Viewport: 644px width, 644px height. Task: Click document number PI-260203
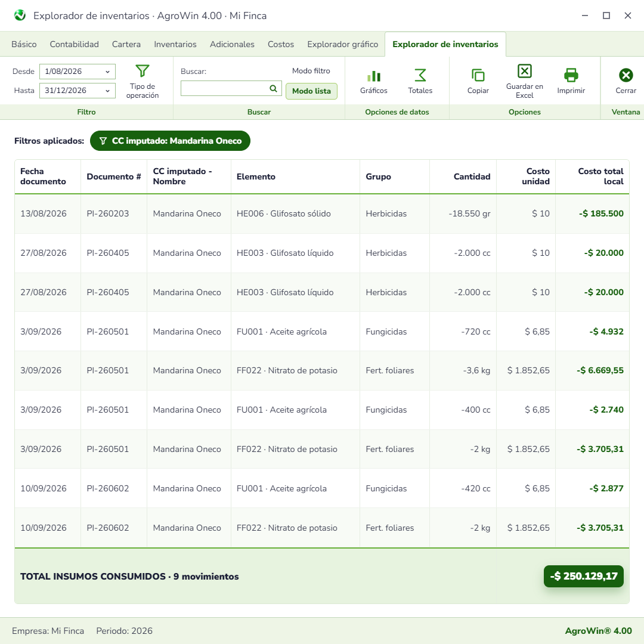pos(107,213)
